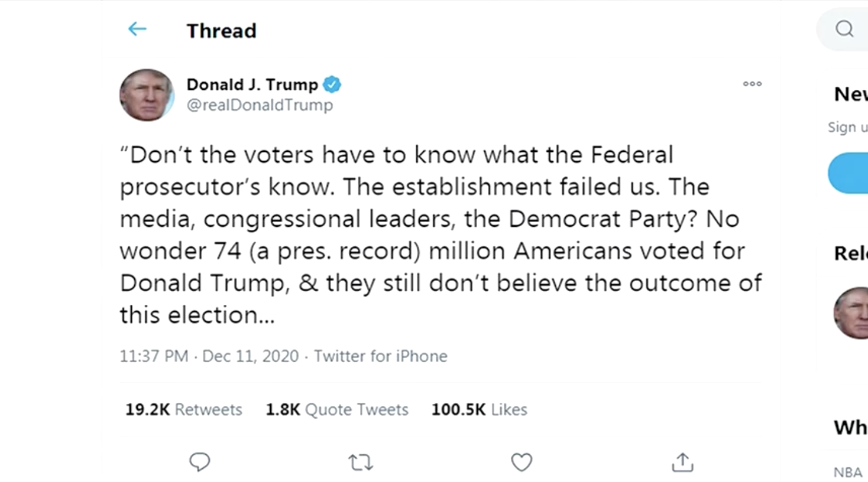
Task: Open the sidebar relevant-person avatar thumbnail
Action: click(x=851, y=312)
